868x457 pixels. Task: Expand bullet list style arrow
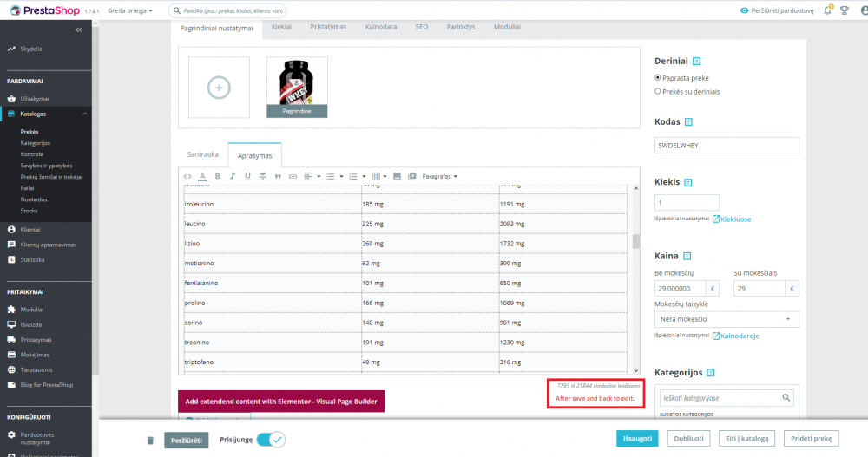tap(341, 177)
